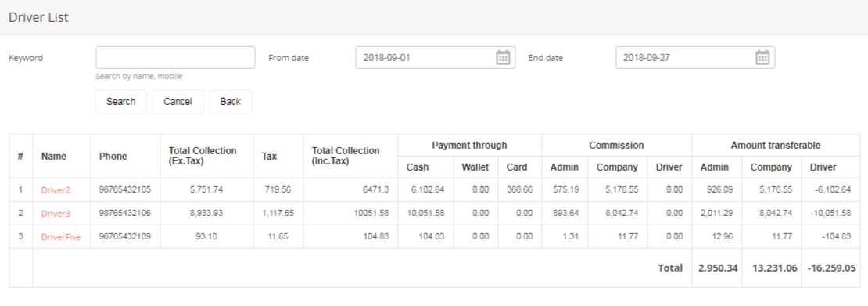The width and height of the screenshot is (868, 306).
Task: Click the 1.31 admin commission value
Action: pyautogui.click(x=570, y=236)
